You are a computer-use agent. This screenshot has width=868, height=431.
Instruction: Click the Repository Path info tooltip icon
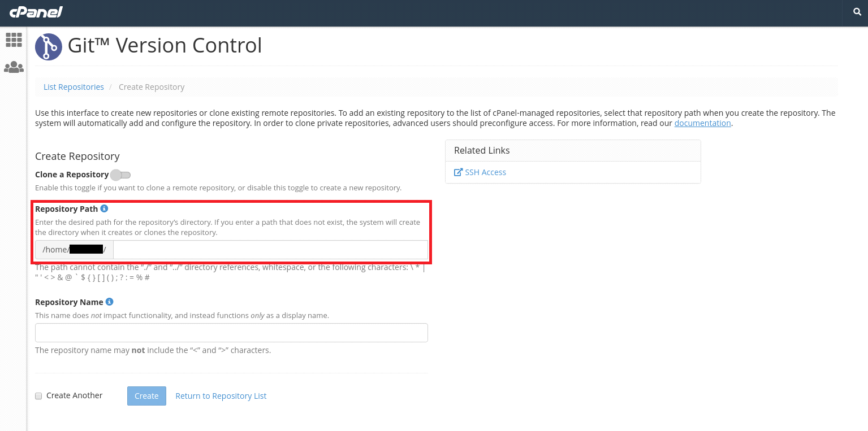click(104, 208)
